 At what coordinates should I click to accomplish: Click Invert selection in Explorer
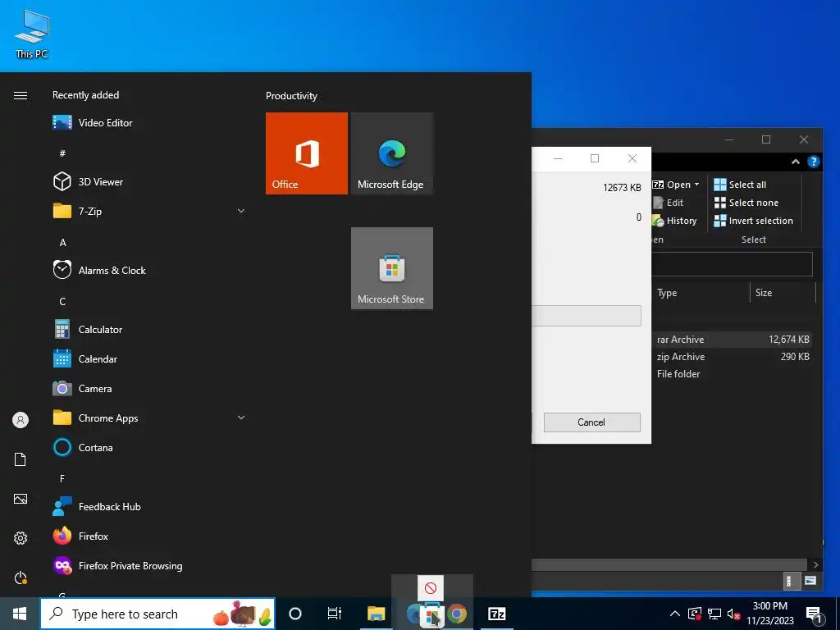pos(753,221)
